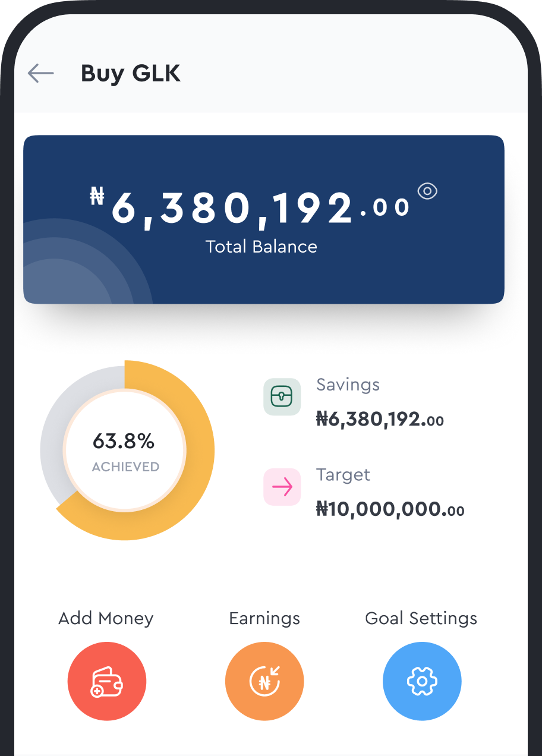
Task: Open the orange Earnings naira icon
Action: pos(264,681)
